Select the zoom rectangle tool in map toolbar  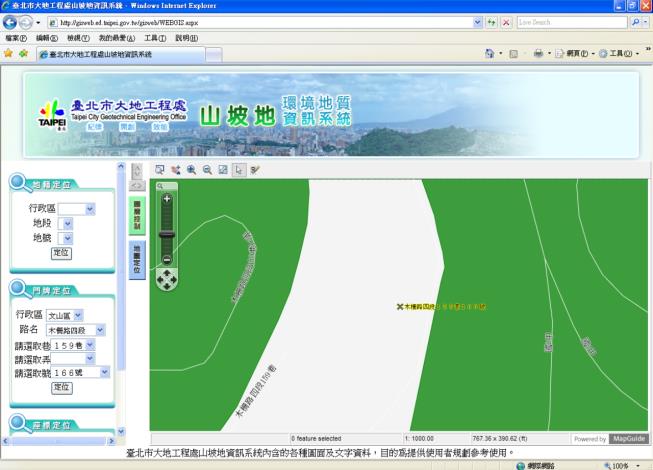(159, 170)
